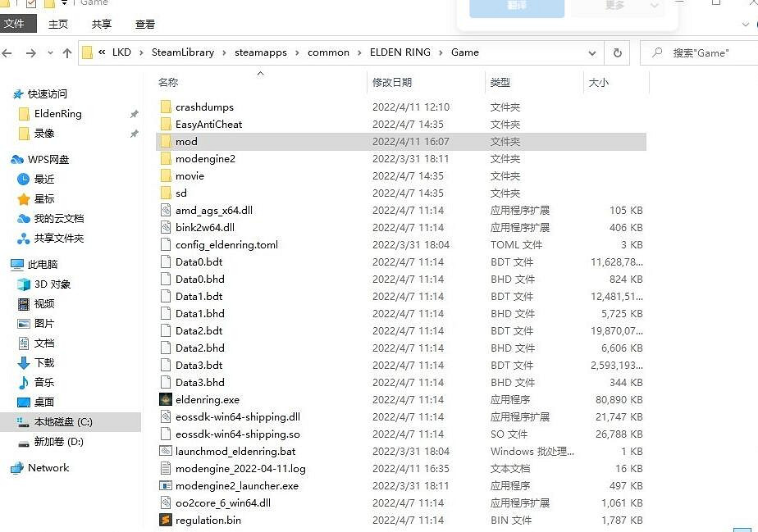Viewport: 758px width, 532px height.
Task: Jump to ELDEN RING via breadcrumb
Action: (x=400, y=52)
